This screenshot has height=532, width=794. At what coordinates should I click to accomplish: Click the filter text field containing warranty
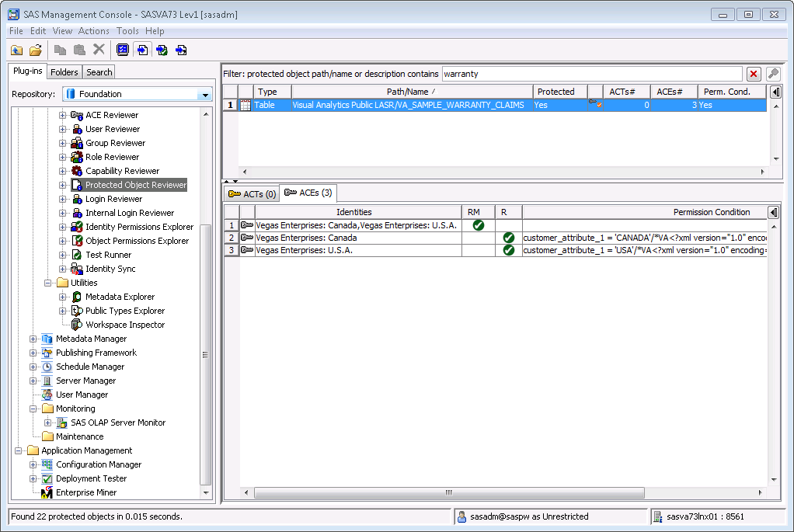coord(592,74)
